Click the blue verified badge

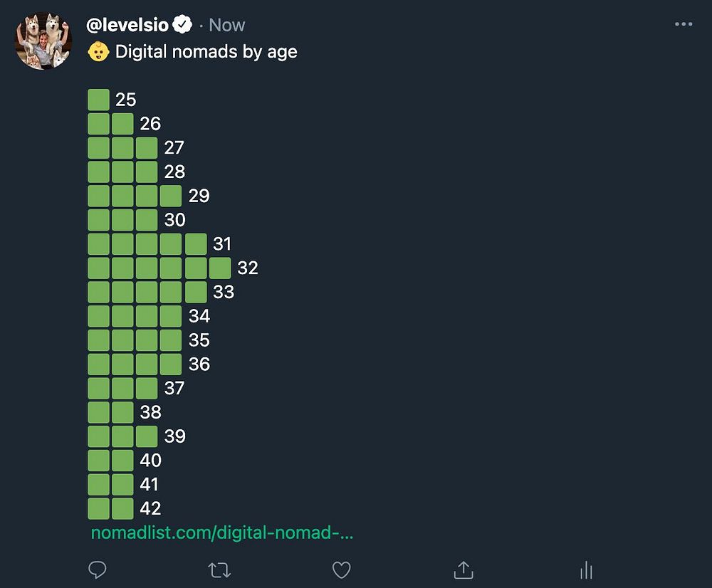(183, 26)
